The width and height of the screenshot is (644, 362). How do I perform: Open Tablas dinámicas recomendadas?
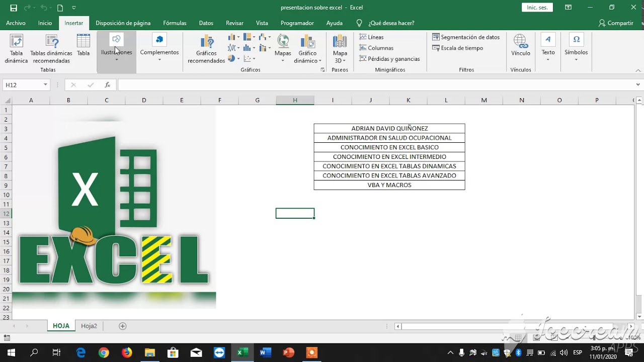tap(51, 49)
